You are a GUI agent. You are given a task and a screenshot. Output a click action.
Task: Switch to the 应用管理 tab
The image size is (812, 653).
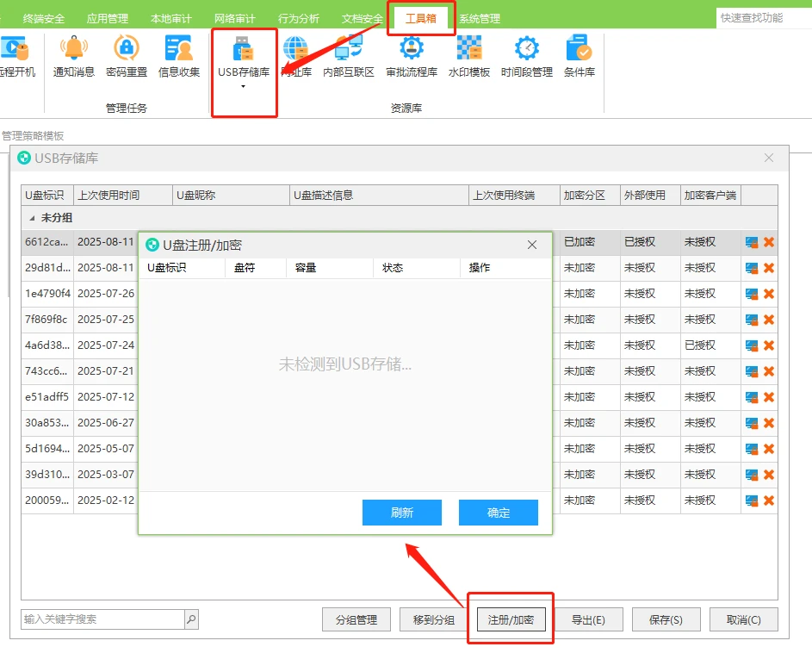pyautogui.click(x=107, y=19)
